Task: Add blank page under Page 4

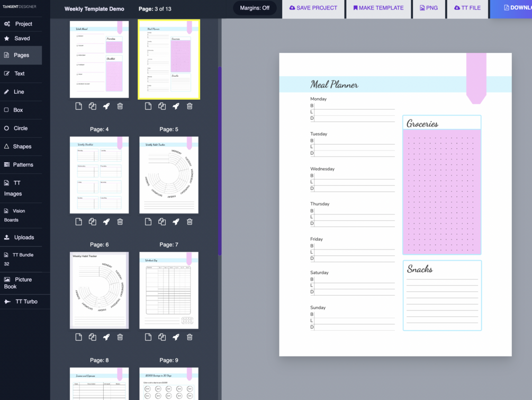Action: (x=79, y=222)
